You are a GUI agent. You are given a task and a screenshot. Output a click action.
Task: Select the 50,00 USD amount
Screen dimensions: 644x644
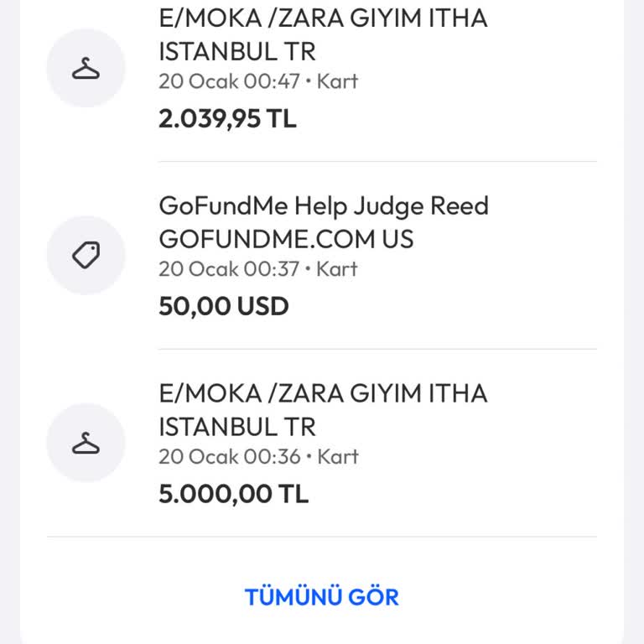[x=223, y=306]
